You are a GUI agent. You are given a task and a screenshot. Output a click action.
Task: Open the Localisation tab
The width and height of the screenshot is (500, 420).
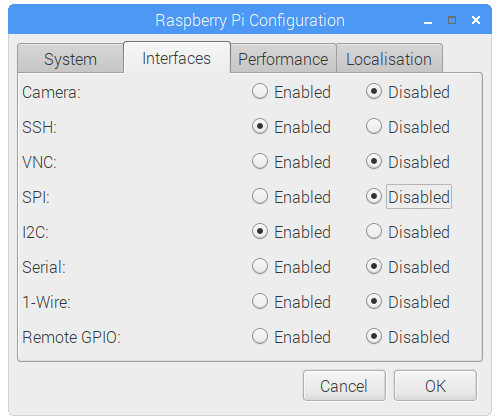(389, 59)
